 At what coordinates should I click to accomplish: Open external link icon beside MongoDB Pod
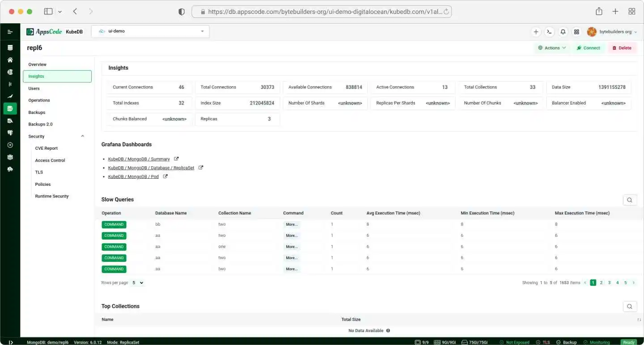tap(165, 177)
